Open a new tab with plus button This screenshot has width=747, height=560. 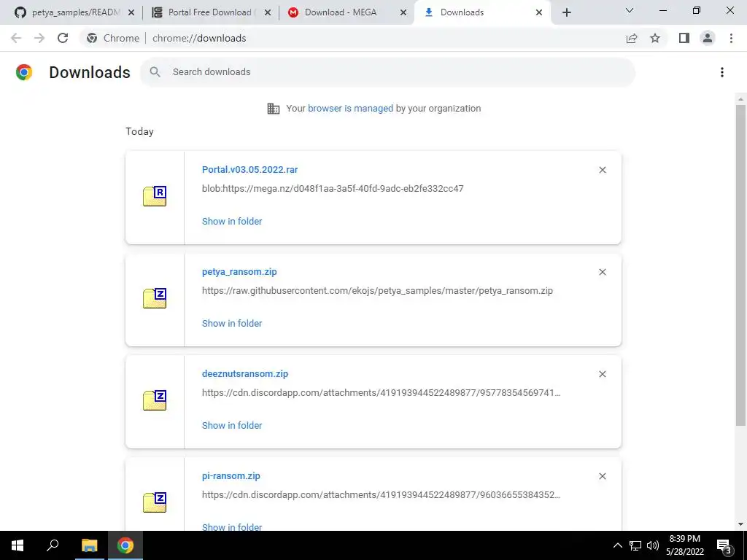[566, 12]
